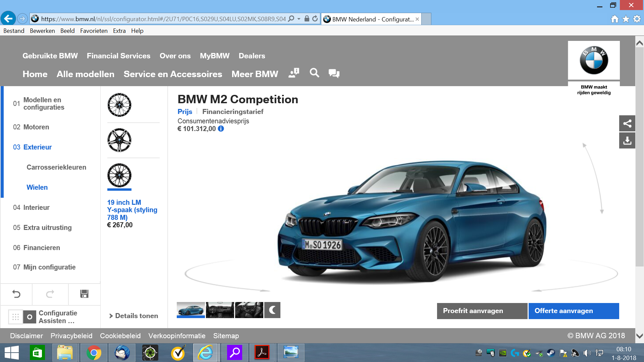
Task: Click the redo configuration arrow icon
Action: click(x=50, y=294)
